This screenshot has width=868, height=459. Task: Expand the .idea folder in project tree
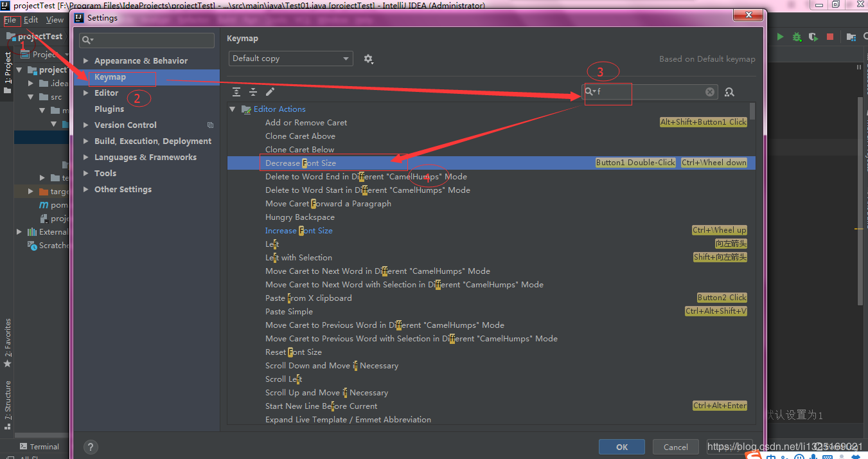[x=31, y=84]
